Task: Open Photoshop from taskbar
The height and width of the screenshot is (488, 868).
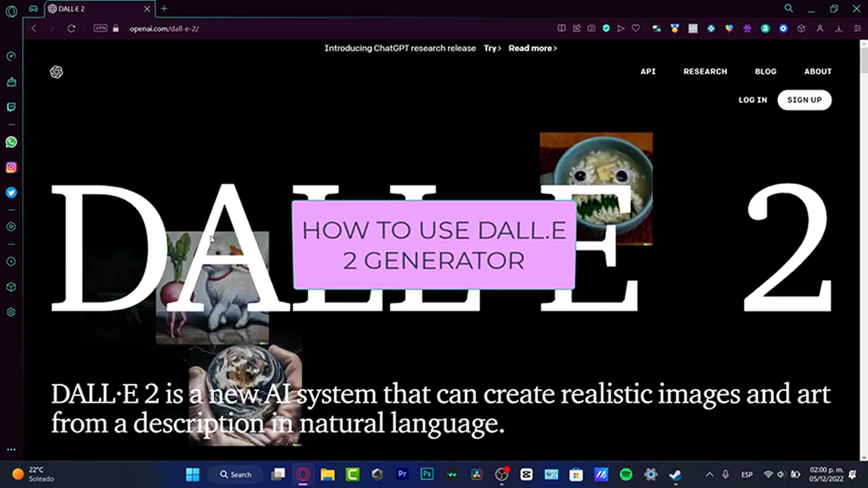Action: tap(427, 474)
